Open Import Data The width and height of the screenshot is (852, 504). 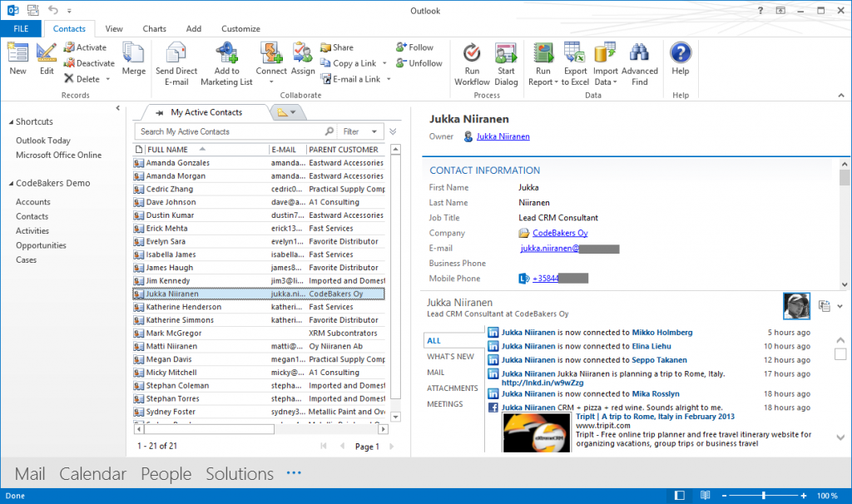(x=605, y=63)
